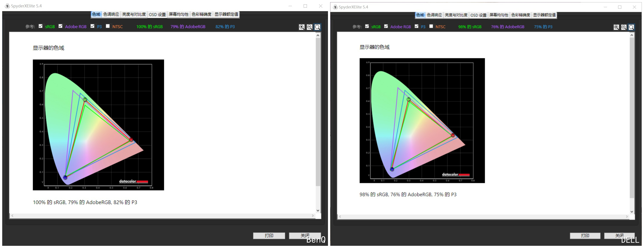Click SpyderXElite app icon in right title bar
The width and height of the screenshot is (644, 248).
pos(335,7)
